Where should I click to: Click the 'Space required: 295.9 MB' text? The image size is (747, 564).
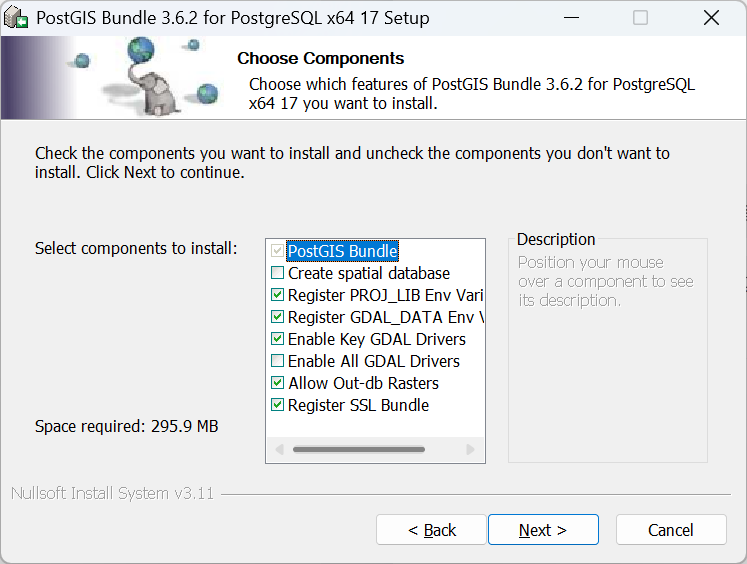[x=126, y=426]
